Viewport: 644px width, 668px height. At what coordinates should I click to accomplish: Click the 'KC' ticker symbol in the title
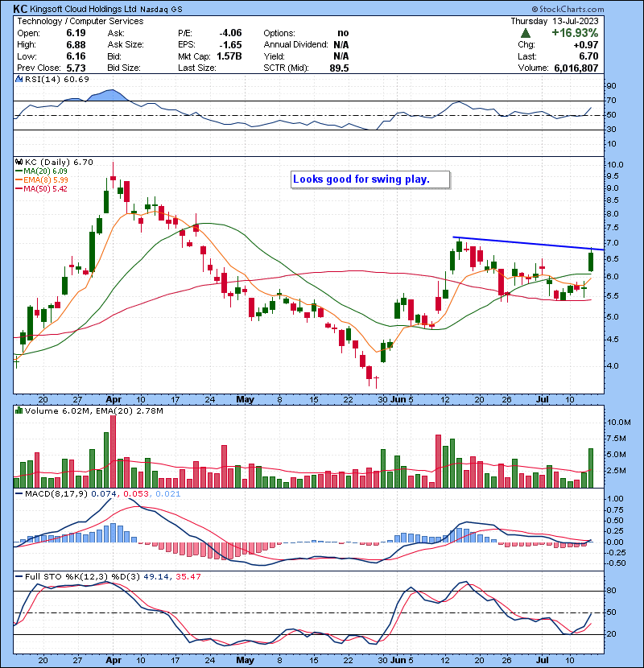20,9
